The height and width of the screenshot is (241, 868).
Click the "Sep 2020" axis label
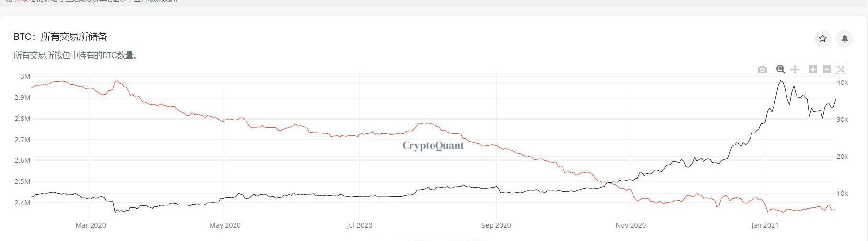coord(496,225)
